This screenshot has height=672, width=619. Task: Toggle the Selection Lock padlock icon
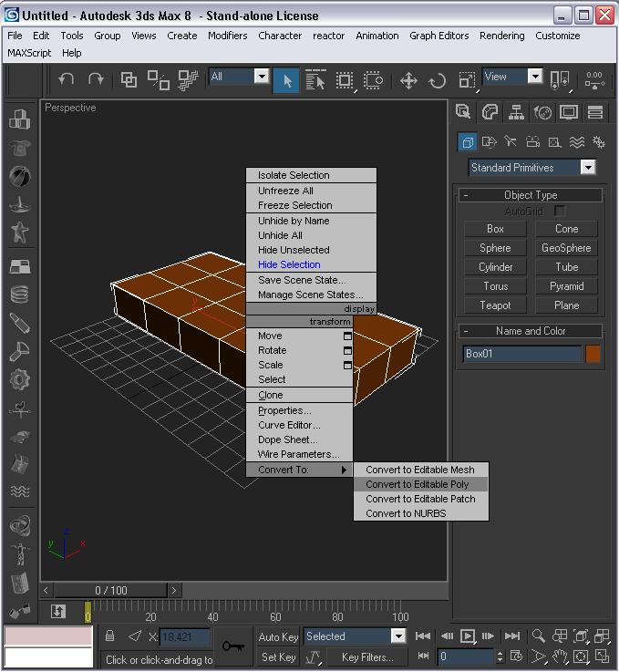coord(109,636)
